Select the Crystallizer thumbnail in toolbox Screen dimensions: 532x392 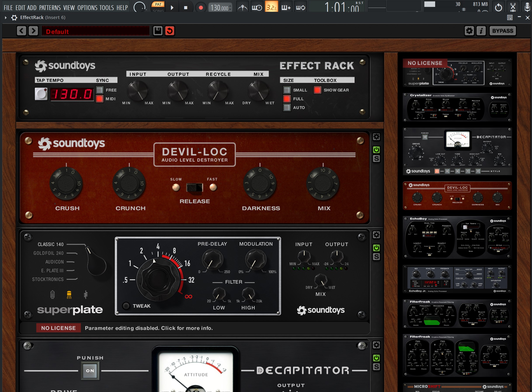457,107
